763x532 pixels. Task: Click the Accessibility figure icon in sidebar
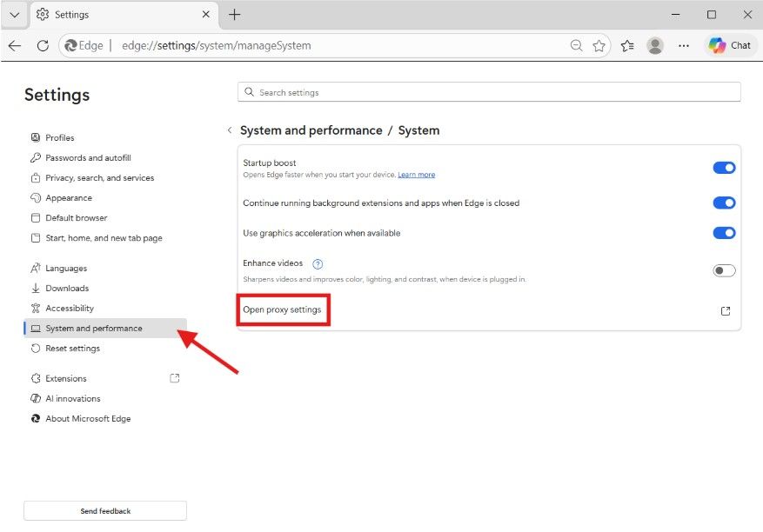(x=36, y=308)
